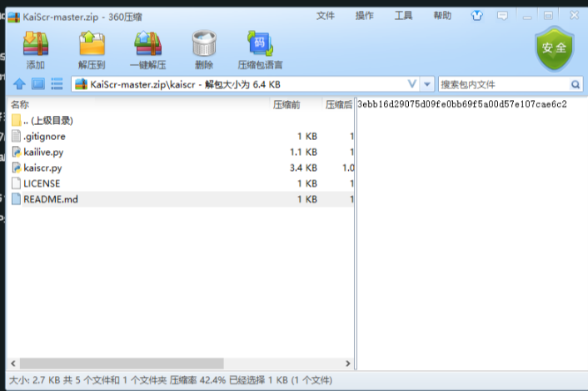The image size is (588, 391).
Task: Open the address history dropdown arrow
Action: pyautogui.click(x=426, y=84)
